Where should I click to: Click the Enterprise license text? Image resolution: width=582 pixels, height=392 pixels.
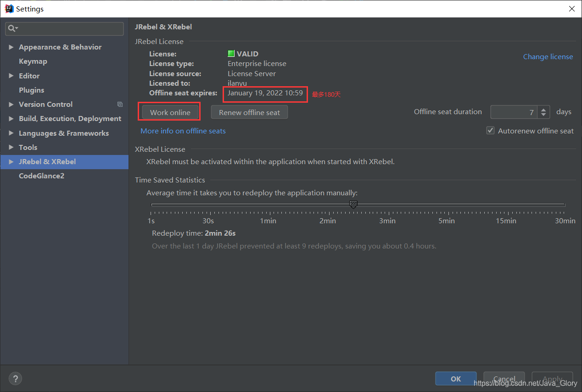(x=257, y=64)
